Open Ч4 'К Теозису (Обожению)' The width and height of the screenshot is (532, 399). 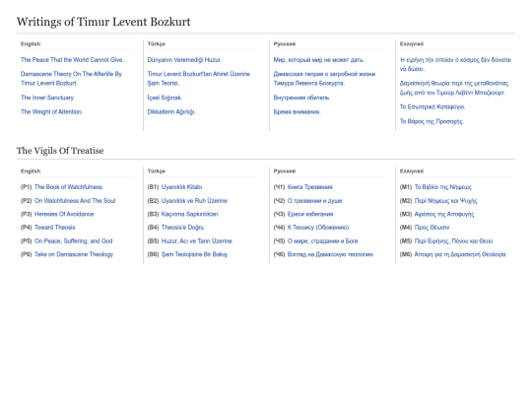pyautogui.click(x=318, y=228)
